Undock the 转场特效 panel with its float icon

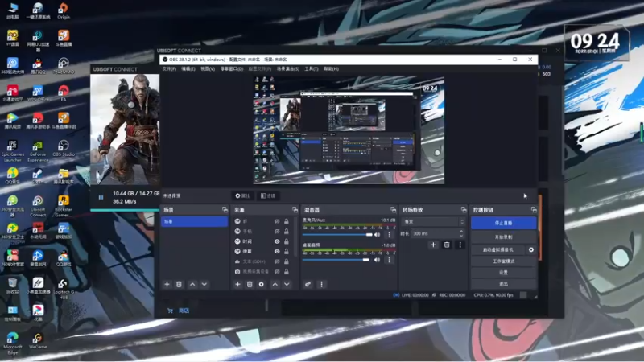464,210
